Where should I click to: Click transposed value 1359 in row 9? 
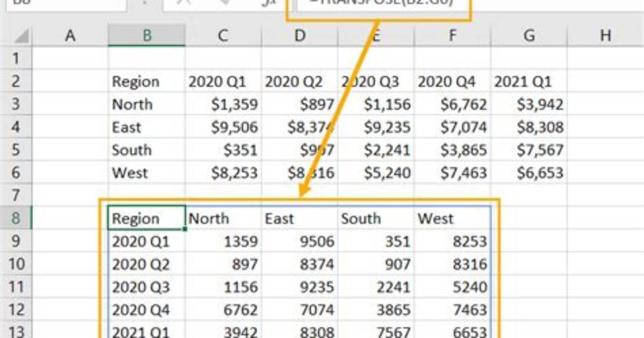point(223,241)
